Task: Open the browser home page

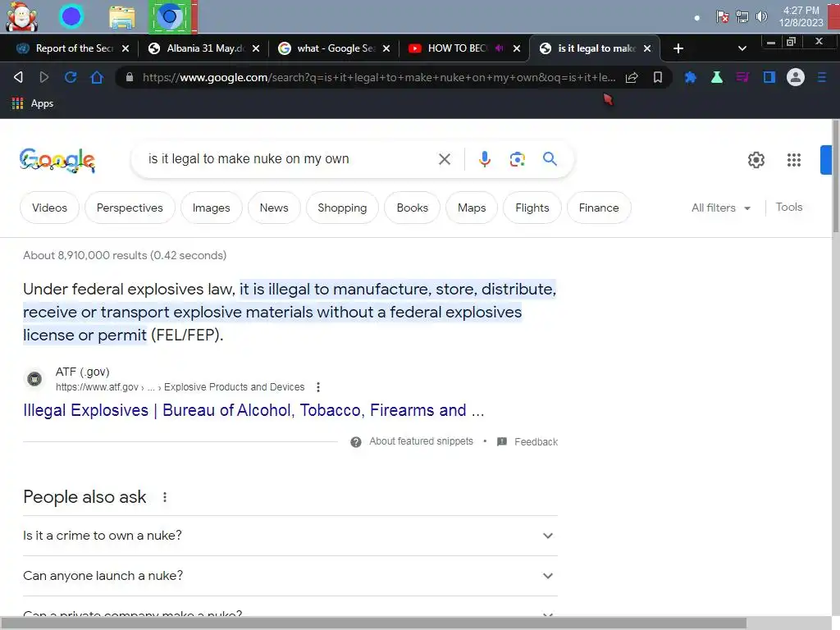Action: click(97, 77)
